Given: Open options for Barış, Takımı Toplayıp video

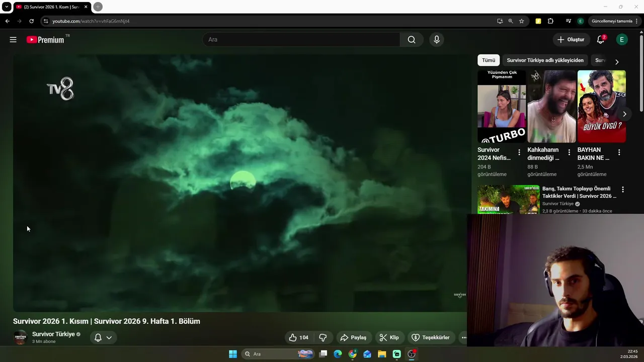Looking at the screenshot, I should (x=623, y=190).
